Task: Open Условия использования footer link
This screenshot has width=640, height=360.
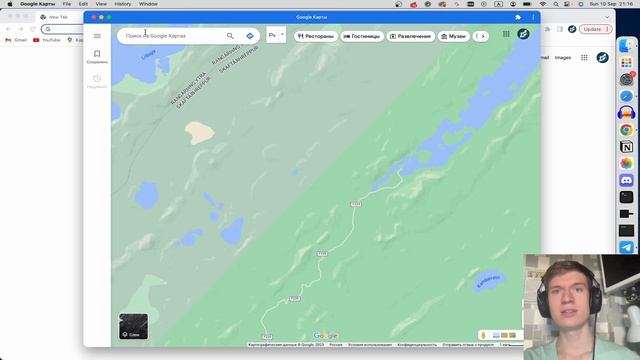Action: 370,345
